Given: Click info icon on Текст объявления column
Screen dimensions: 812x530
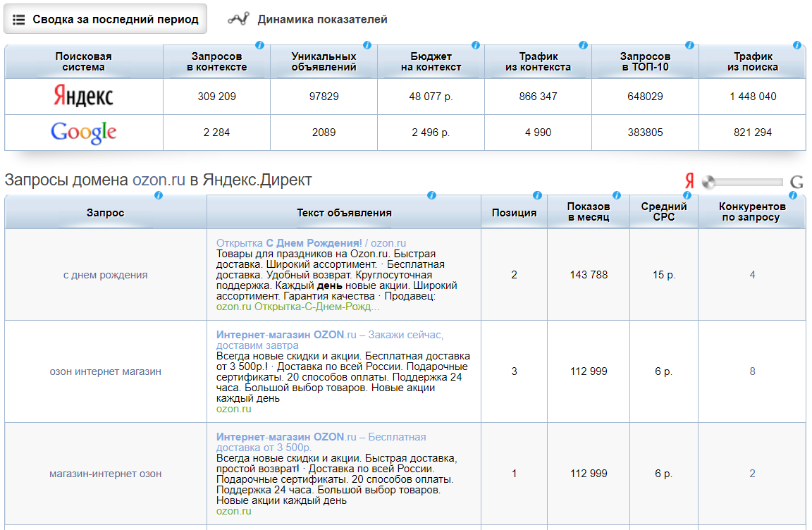Looking at the screenshot, I should point(431,195).
